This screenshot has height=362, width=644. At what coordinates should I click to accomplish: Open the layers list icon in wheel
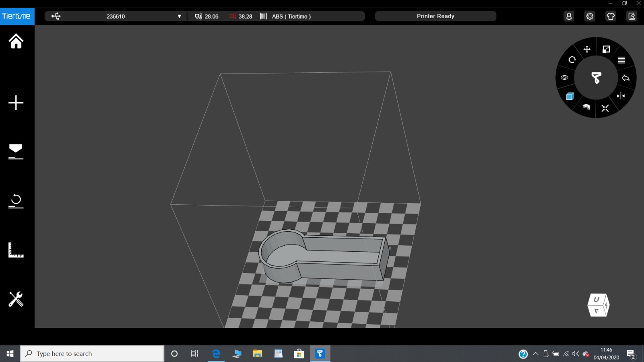pos(621,60)
